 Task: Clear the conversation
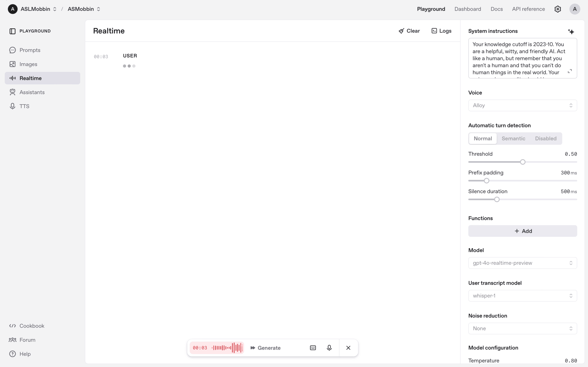pos(409,31)
